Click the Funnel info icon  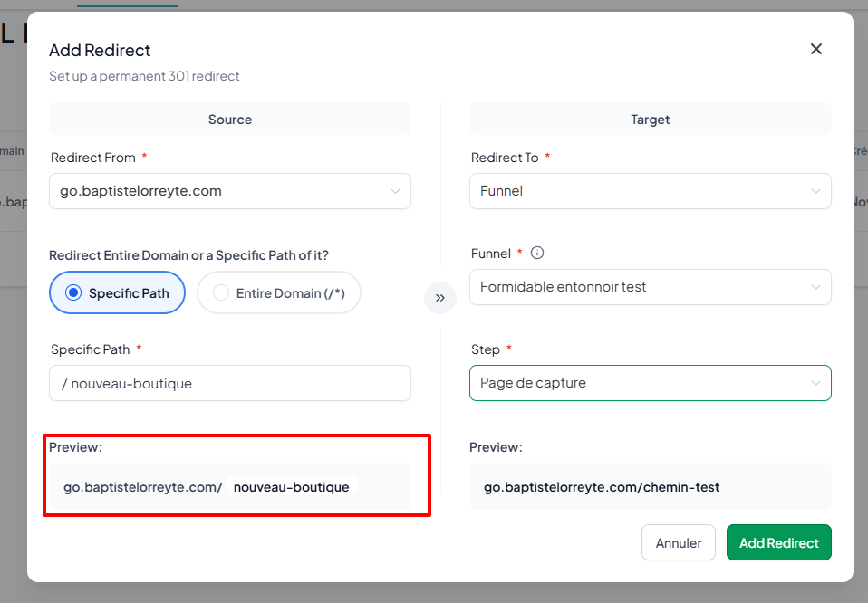click(537, 253)
